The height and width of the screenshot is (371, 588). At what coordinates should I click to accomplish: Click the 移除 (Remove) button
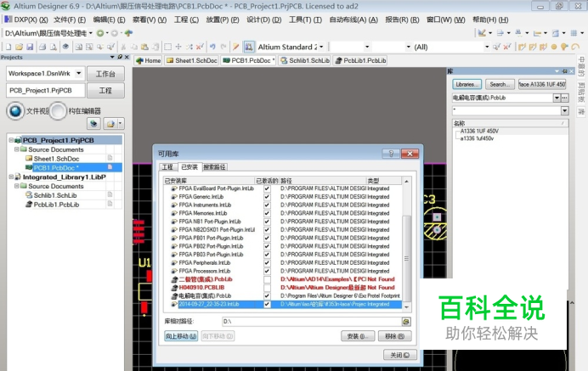(x=394, y=336)
